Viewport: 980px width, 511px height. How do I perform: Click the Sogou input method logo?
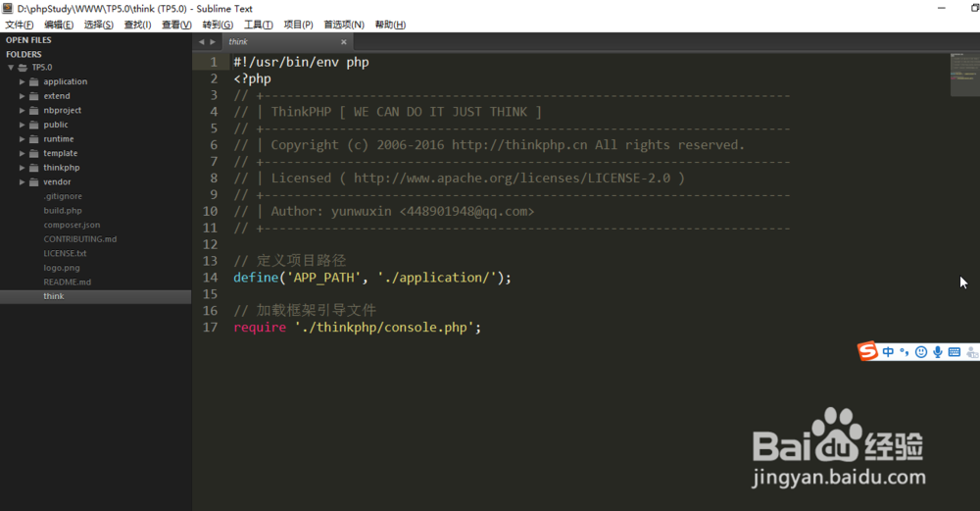(868, 351)
